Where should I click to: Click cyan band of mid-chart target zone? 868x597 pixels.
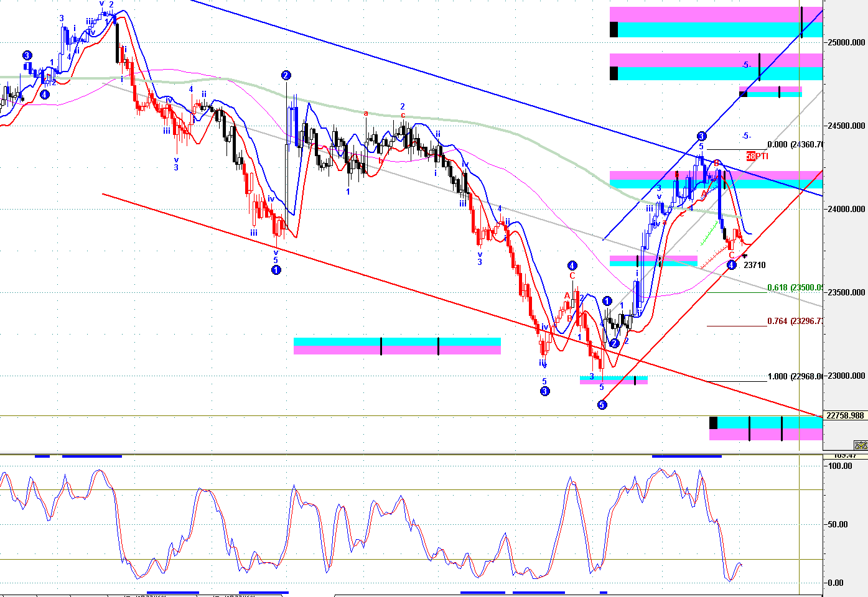(x=397, y=341)
